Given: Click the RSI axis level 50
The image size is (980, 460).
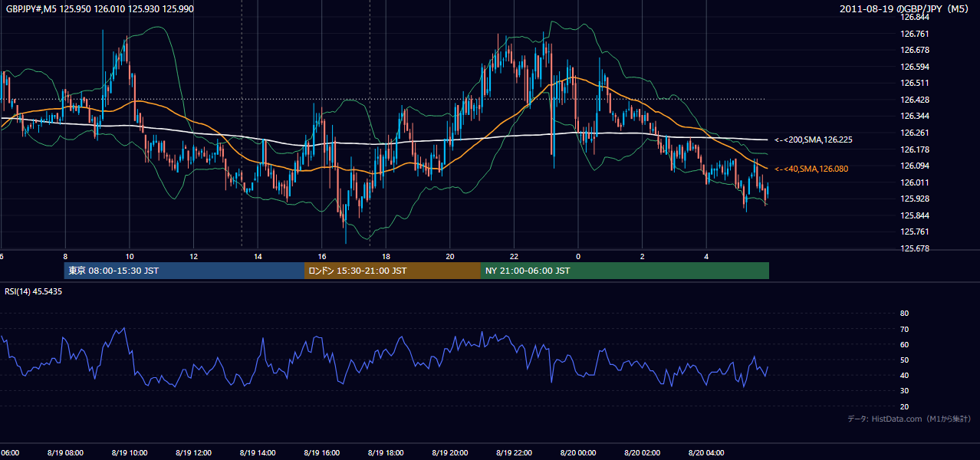Looking at the screenshot, I should coord(904,360).
